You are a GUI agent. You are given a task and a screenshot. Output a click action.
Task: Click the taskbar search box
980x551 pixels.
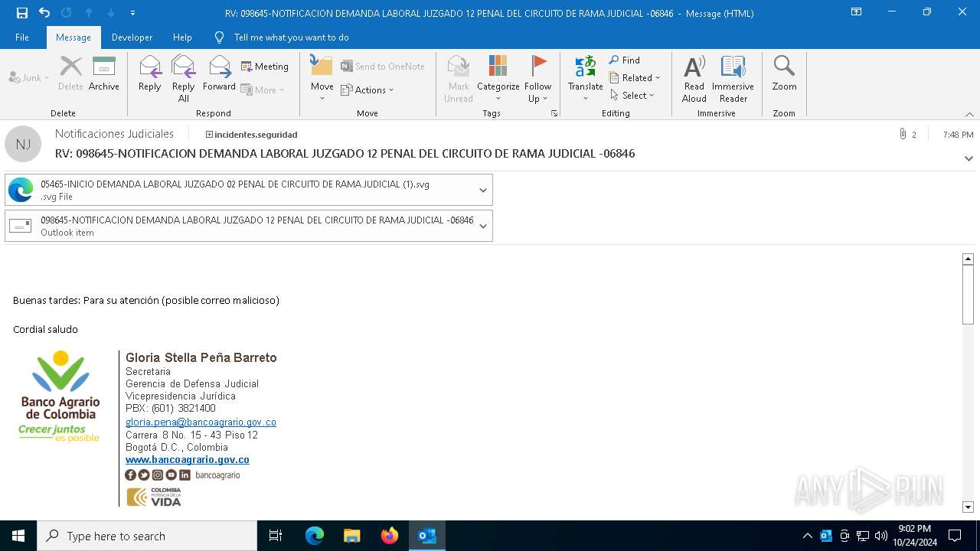(147, 536)
